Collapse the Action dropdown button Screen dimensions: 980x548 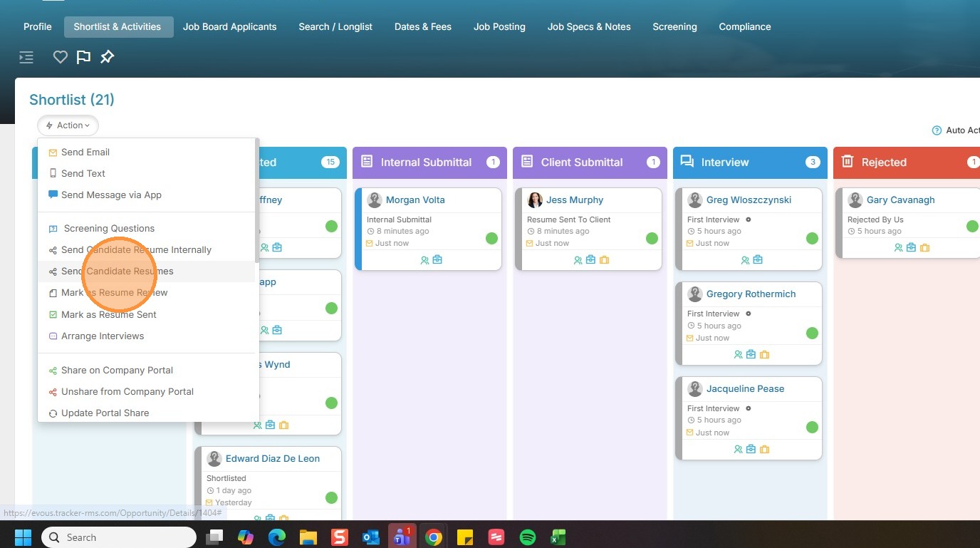click(68, 125)
